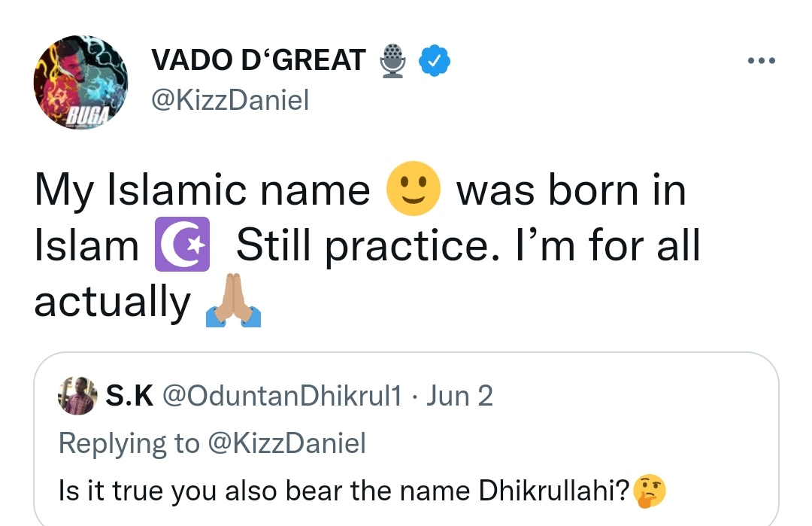812x526 pixels.
Task: Click the @KizzDaniel mention in 'Replying to'
Action: pyautogui.click(x=286, y=443)
